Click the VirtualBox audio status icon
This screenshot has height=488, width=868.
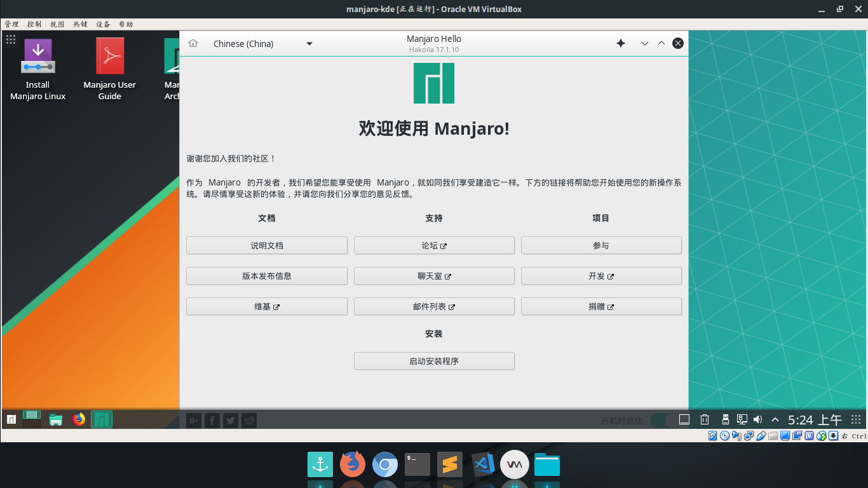point(736,436)
